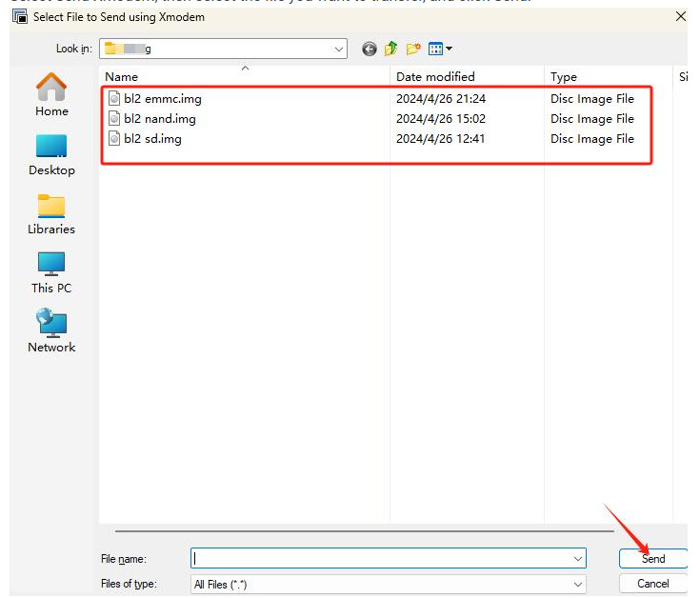Open Home in the places sidebar
This screenshot has width=700, height=598.
pos(51,95)
